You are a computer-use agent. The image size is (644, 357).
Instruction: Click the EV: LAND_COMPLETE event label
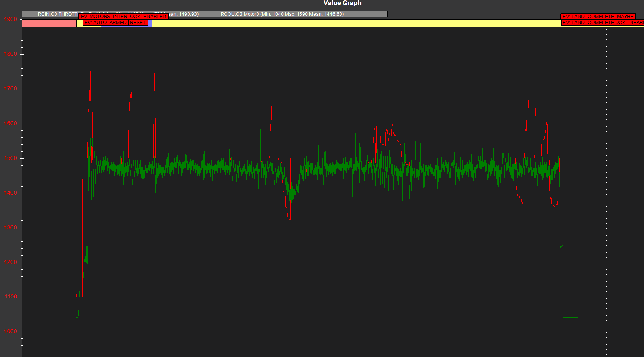pos(588,23)
